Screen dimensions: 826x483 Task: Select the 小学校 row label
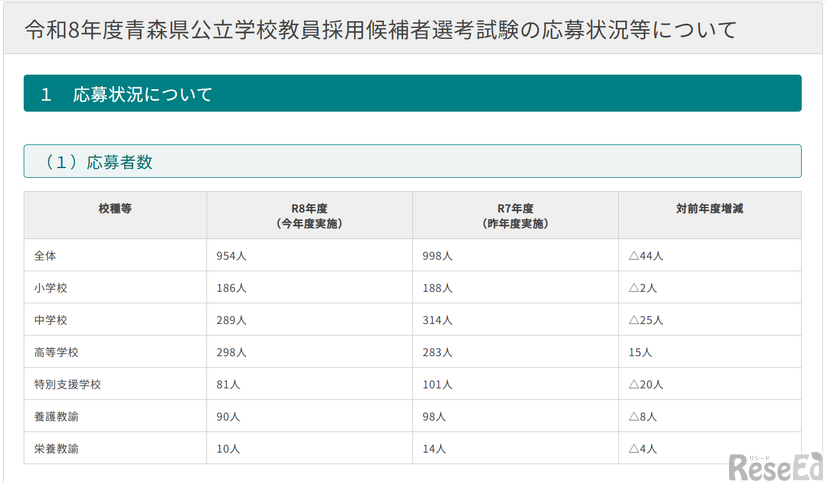tap(51, 288)
